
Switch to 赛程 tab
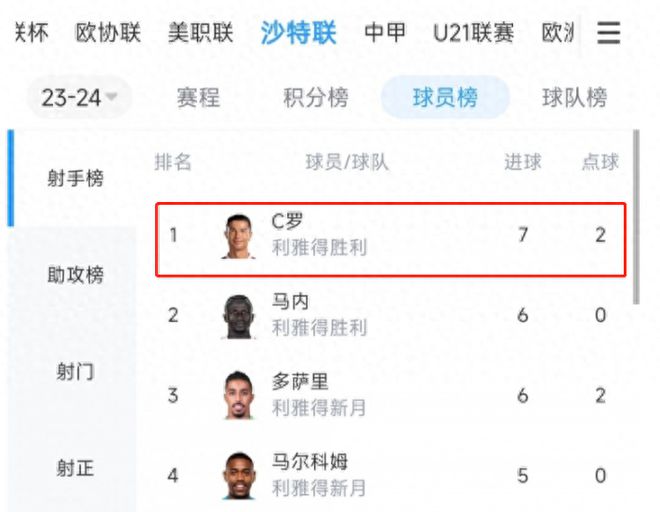(x=198, y=98)
